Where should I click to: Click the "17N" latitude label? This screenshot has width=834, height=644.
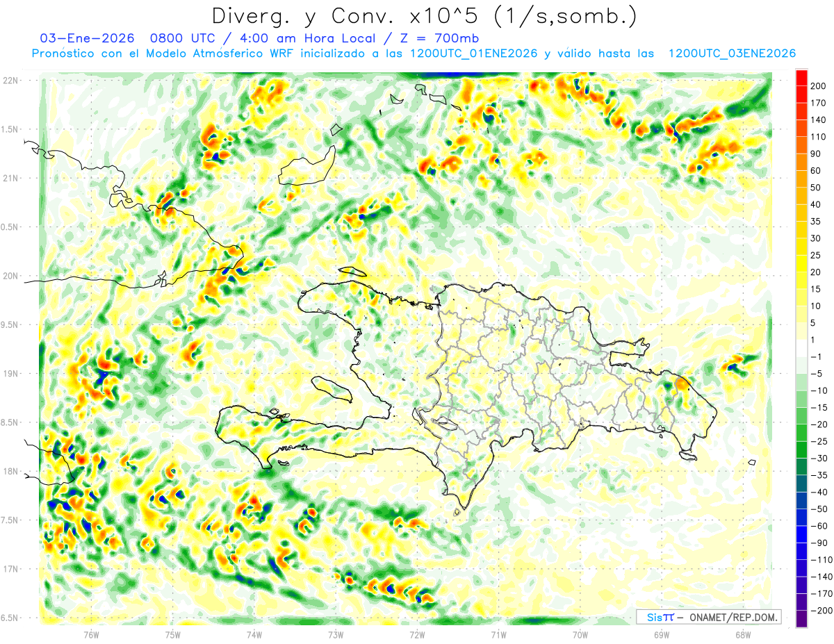tap(10, 569)
